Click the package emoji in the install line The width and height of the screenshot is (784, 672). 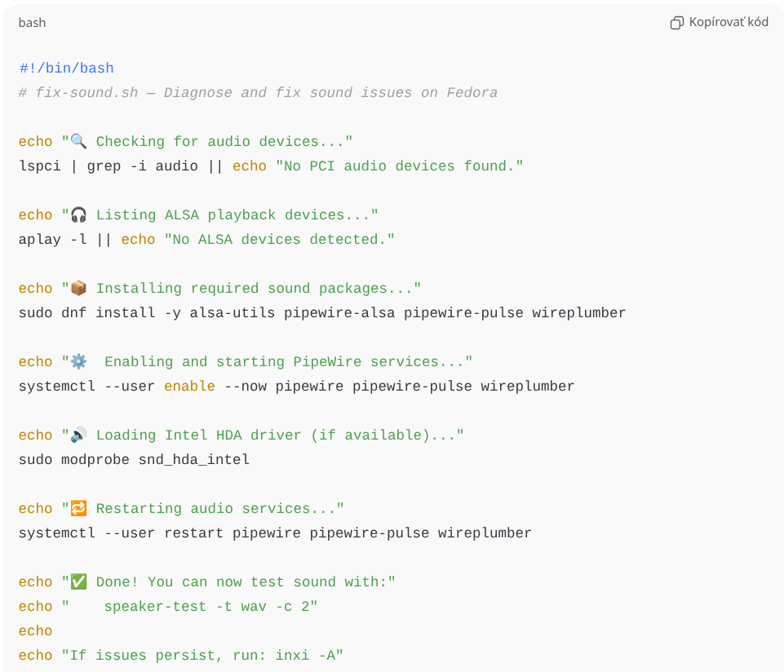78,287
